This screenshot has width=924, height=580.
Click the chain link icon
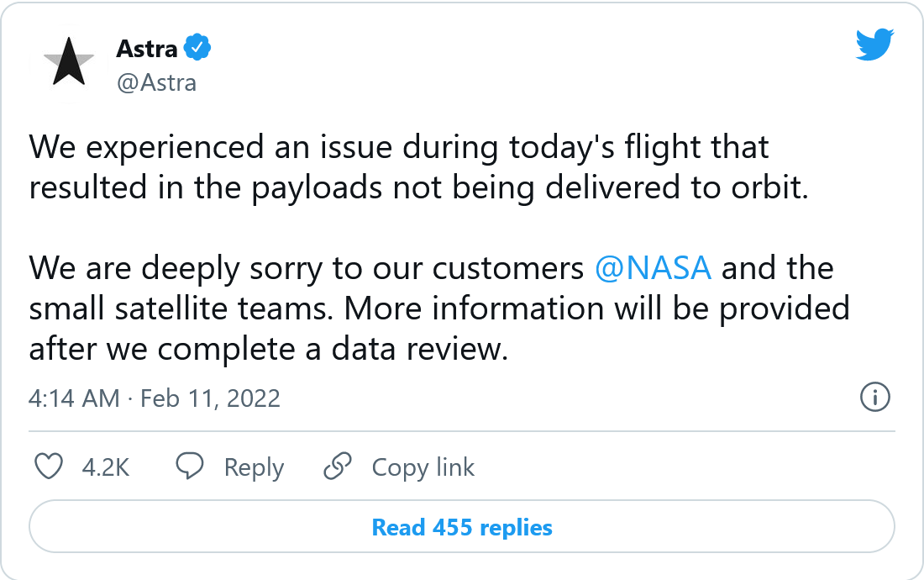tap(338, 467)
